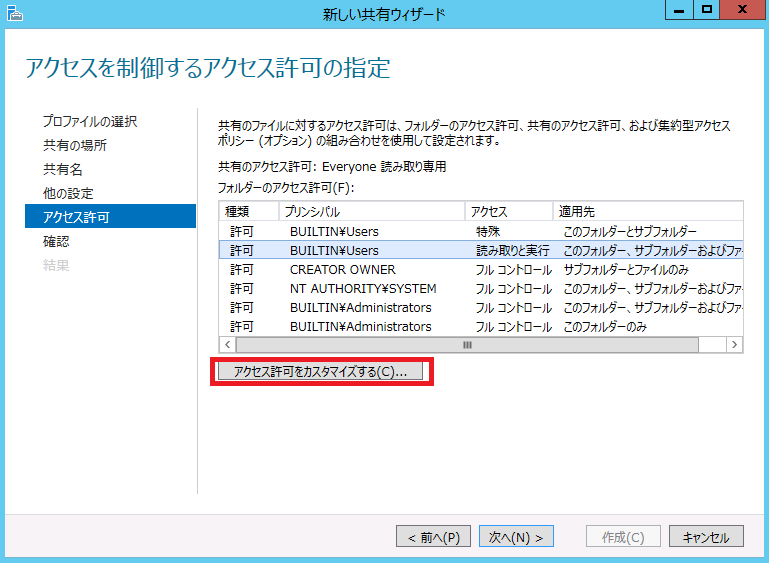The image size is (769, 563).
Task: Close the wizard window with X
Action: (x=743, y=10)
